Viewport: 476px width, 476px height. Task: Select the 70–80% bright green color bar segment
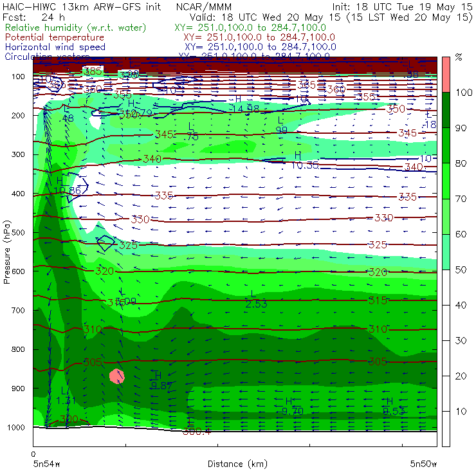(x=446, y=181)
